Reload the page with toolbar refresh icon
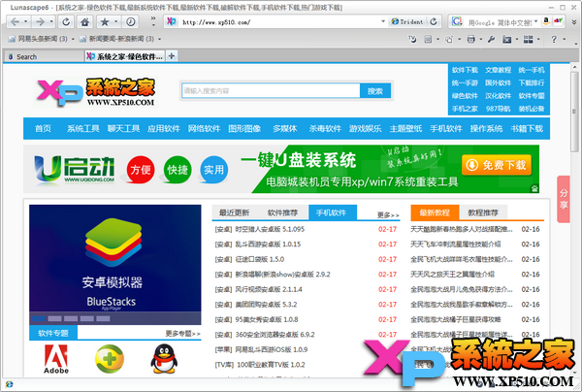Viewport: 582px width, 392px height. click(66, 22)
